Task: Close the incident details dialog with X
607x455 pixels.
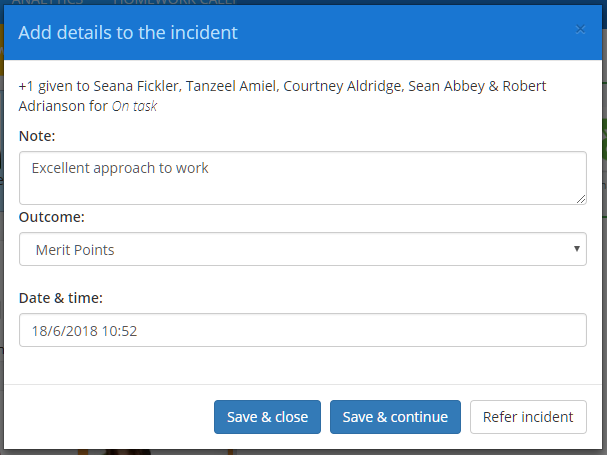Action: coord(580,30)
